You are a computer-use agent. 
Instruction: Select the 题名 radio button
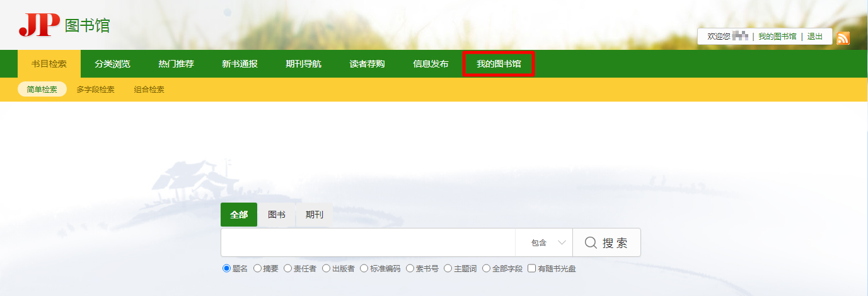point(227,269)
